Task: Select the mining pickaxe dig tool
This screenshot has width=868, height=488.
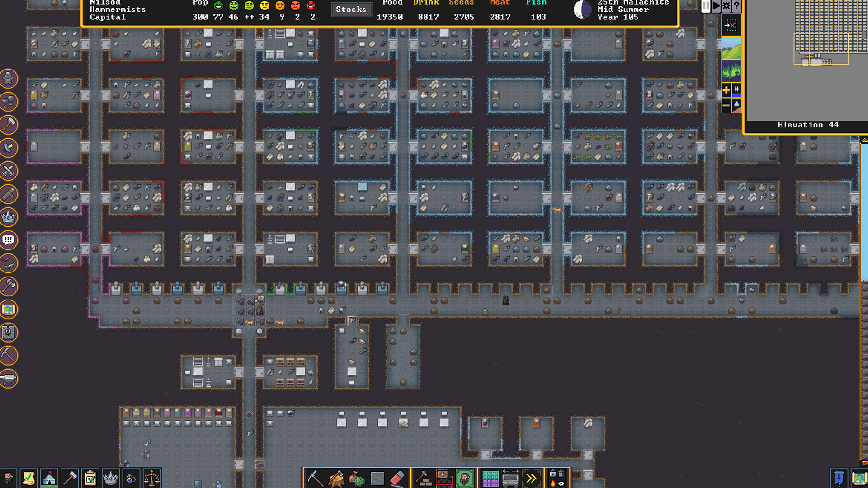Action: 315,478
